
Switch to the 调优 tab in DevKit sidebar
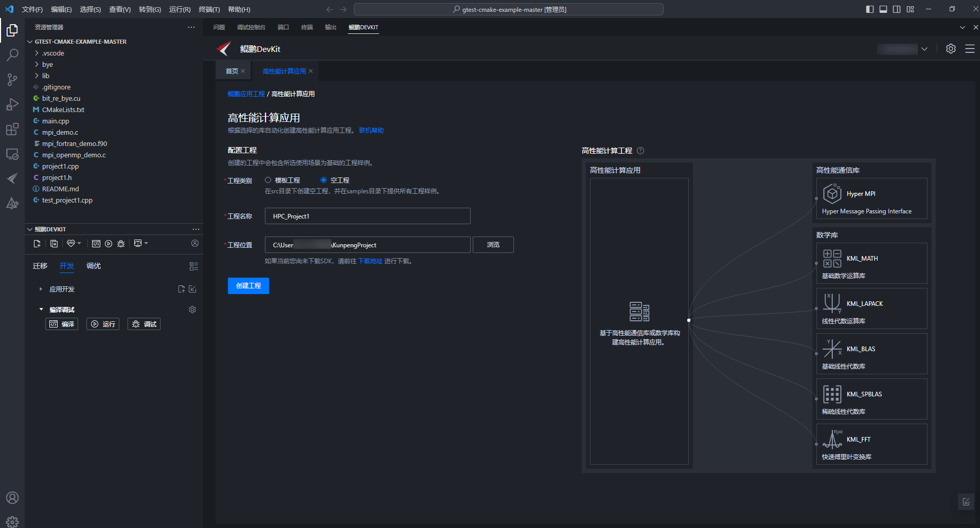coord(94,266)
